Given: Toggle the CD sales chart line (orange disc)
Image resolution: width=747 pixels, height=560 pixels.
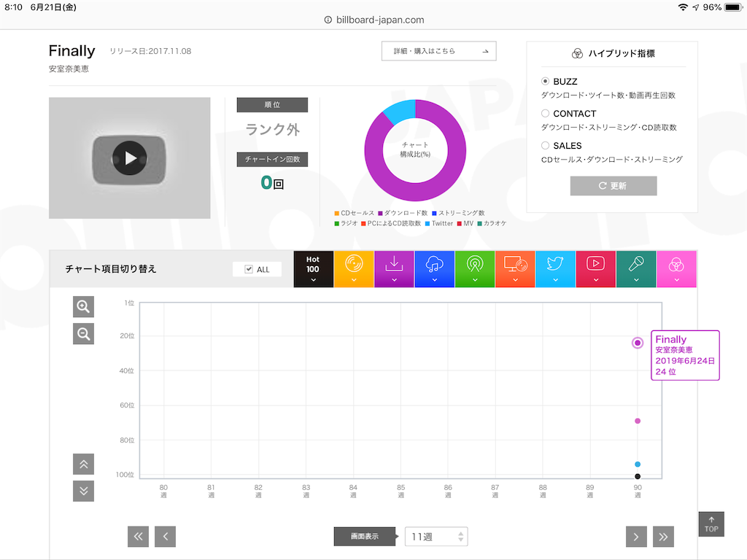Looking at the screenshot, I should pos(354,269).
